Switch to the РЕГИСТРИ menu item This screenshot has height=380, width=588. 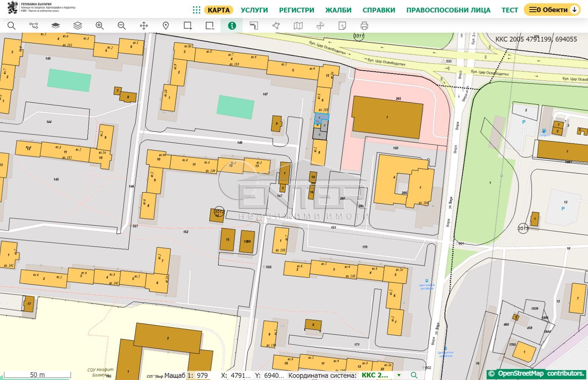point(296,10)
